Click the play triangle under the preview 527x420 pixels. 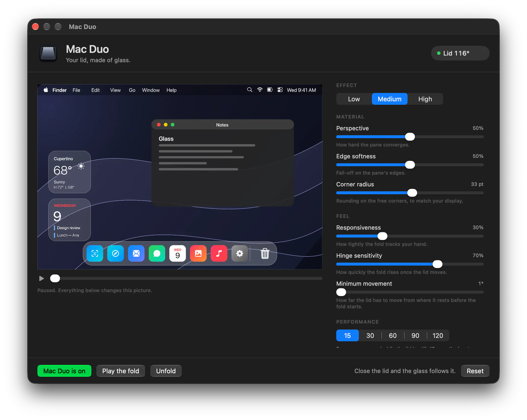pyautogui.click(x=42, y=278)
